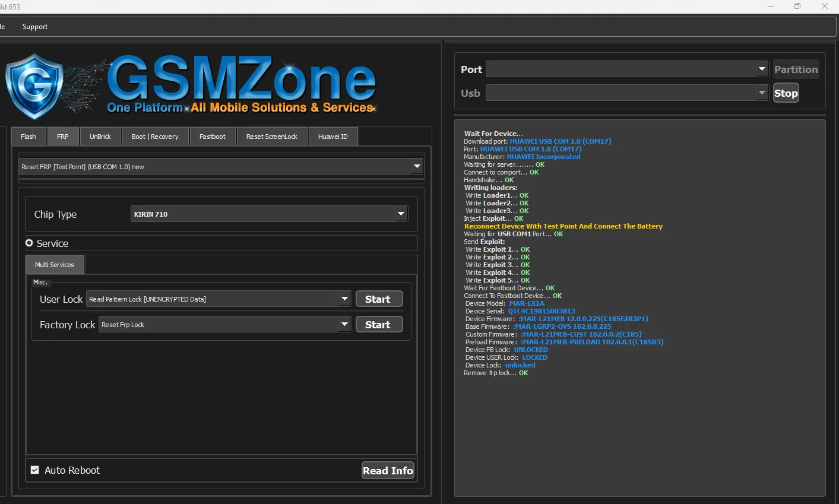Open the Port selection dropdown

762,69
